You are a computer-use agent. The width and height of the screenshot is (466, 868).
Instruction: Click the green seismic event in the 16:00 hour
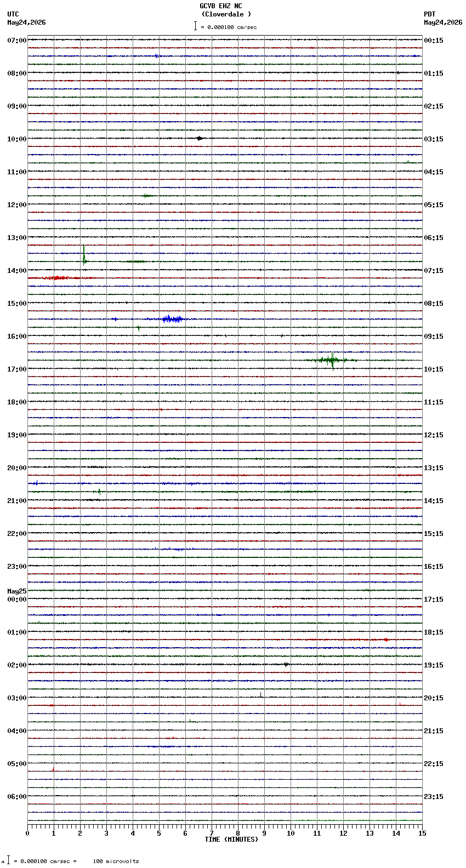[x=331, y=360]
